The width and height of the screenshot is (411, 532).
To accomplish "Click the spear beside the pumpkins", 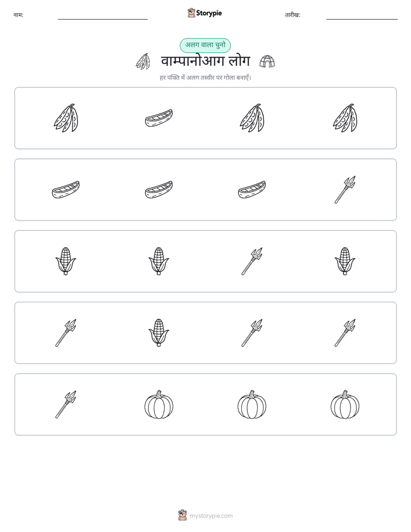I will (x=66, y=404).
